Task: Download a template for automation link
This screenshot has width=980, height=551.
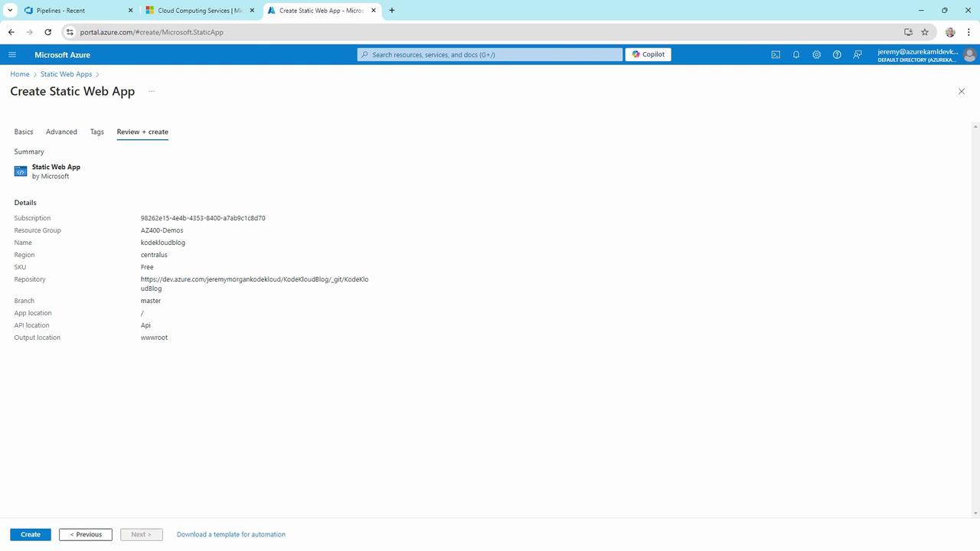Action: tap(231, 534)
